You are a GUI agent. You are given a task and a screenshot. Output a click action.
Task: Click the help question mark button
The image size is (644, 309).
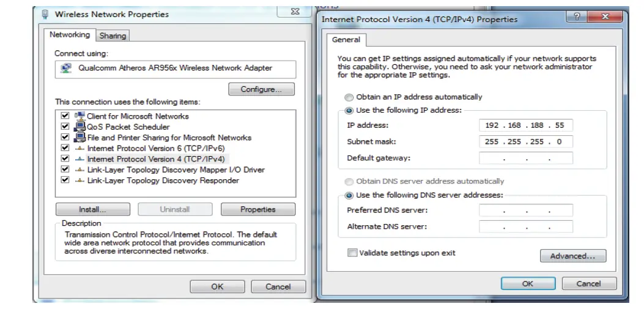(576, 17)
